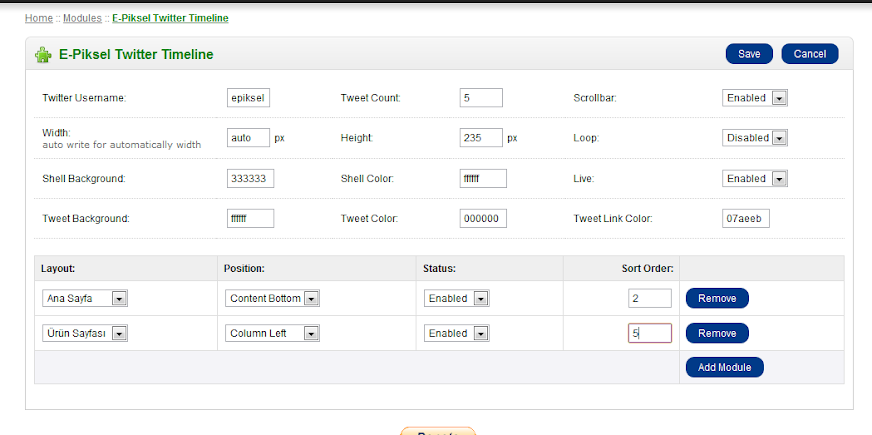Screen dimensions: 872x435
Task: Change Content Bottom position dropdown
Action: pos(272,298)
